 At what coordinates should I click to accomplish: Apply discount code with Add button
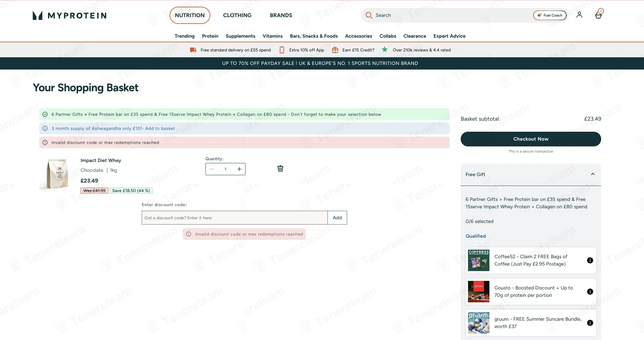(x=337, y=218)
